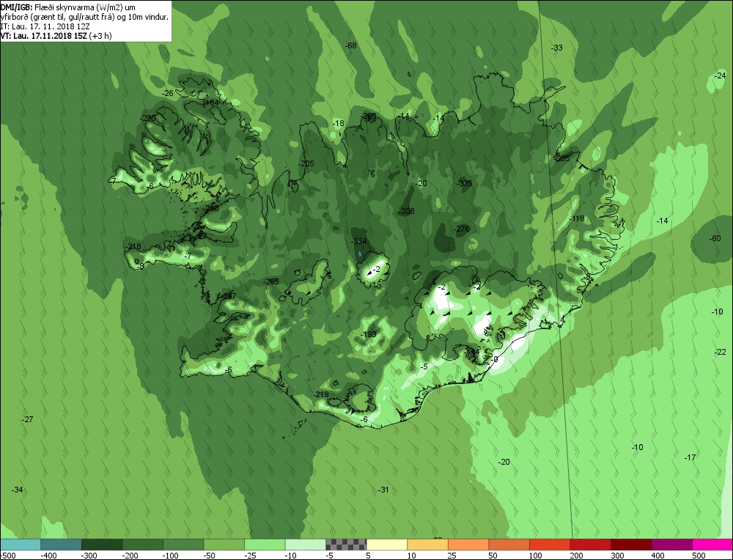Click the -354 value on the map

[359, 241]
